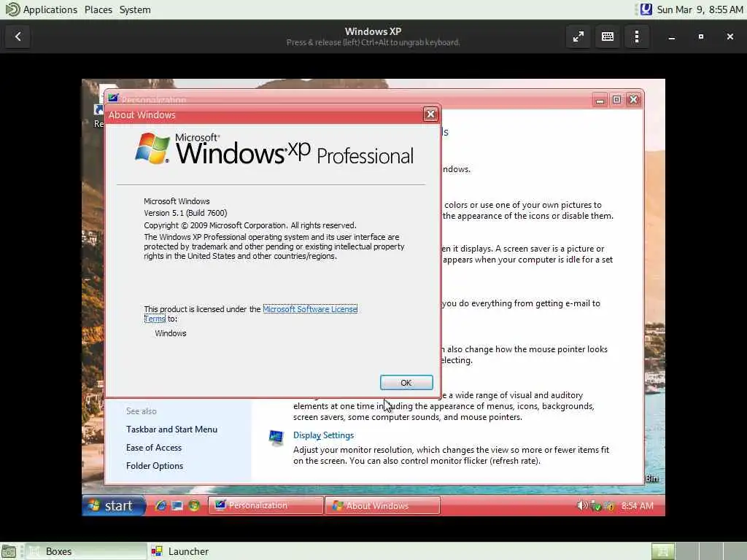Viewport: 747px width, 560px height.
Task: Click the 'See also' heading
Action: (141, 411)
